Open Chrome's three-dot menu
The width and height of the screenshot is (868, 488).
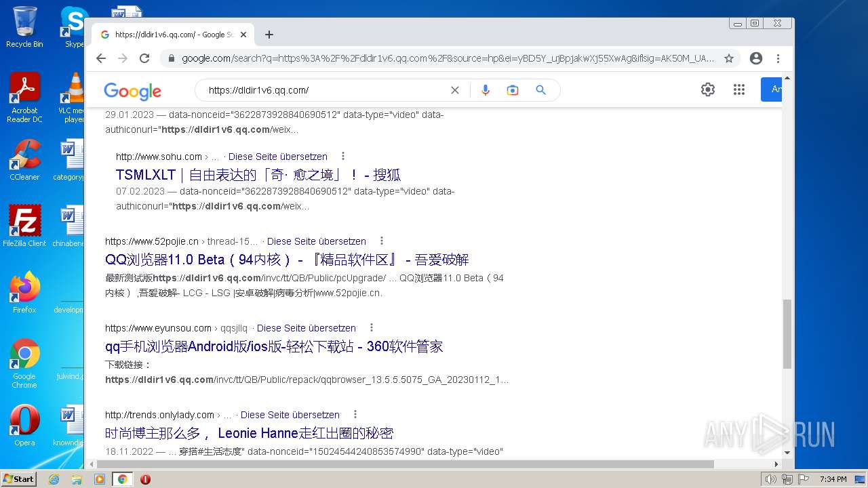[778, 58]
